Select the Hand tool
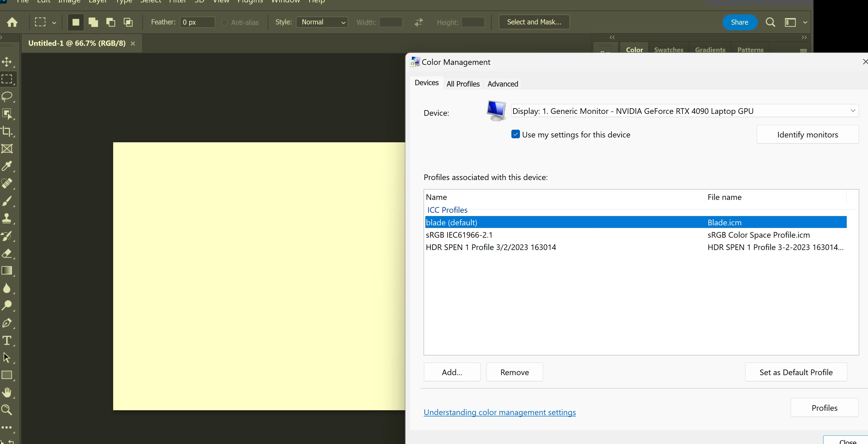This screenshot has width=868, height=444. pyautogui.click(x=7, y=392)
